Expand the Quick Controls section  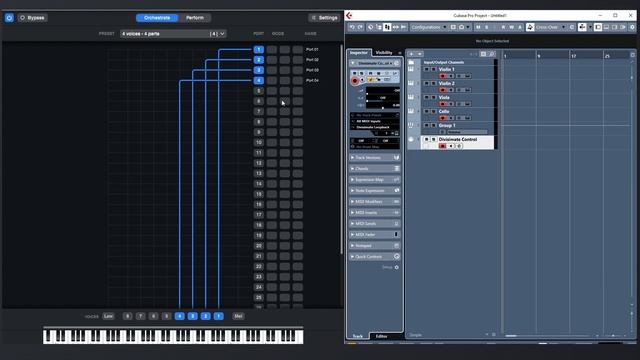tap(374, 257)
